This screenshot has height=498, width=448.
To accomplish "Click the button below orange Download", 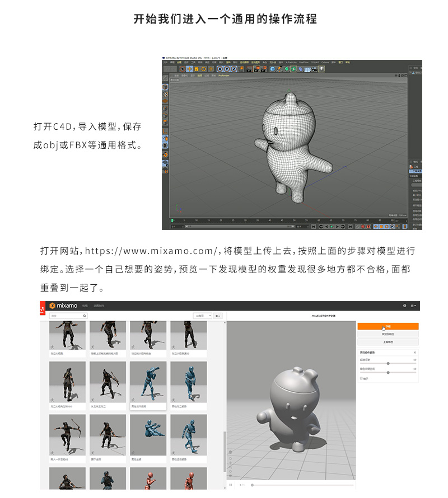I will pyautogui.click(x=388, y=334).
